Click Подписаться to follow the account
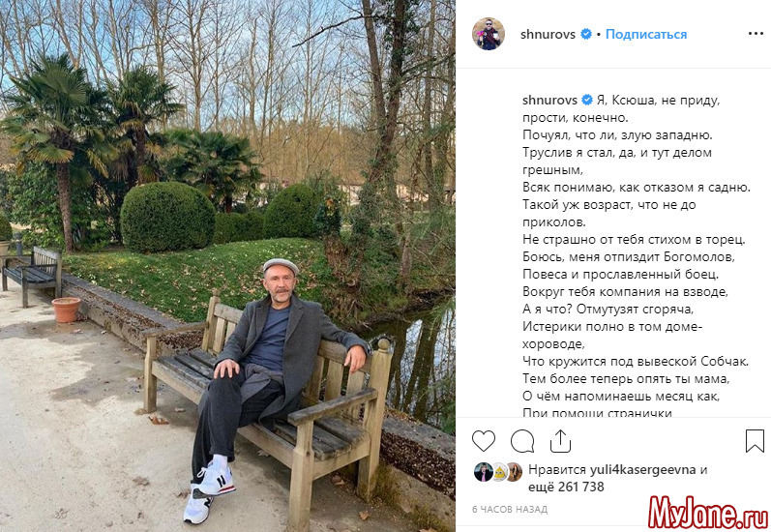 pos(646,34)
